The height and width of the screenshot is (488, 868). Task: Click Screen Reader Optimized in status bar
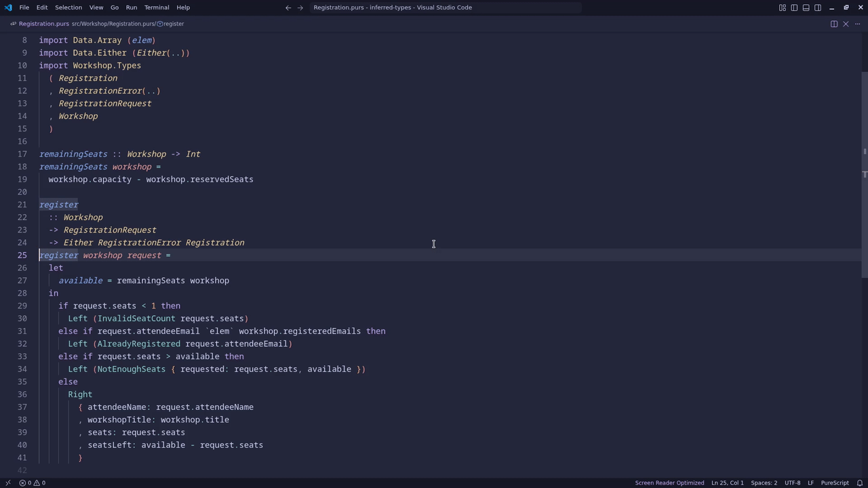pyautogui.click(x=669, y=483)
